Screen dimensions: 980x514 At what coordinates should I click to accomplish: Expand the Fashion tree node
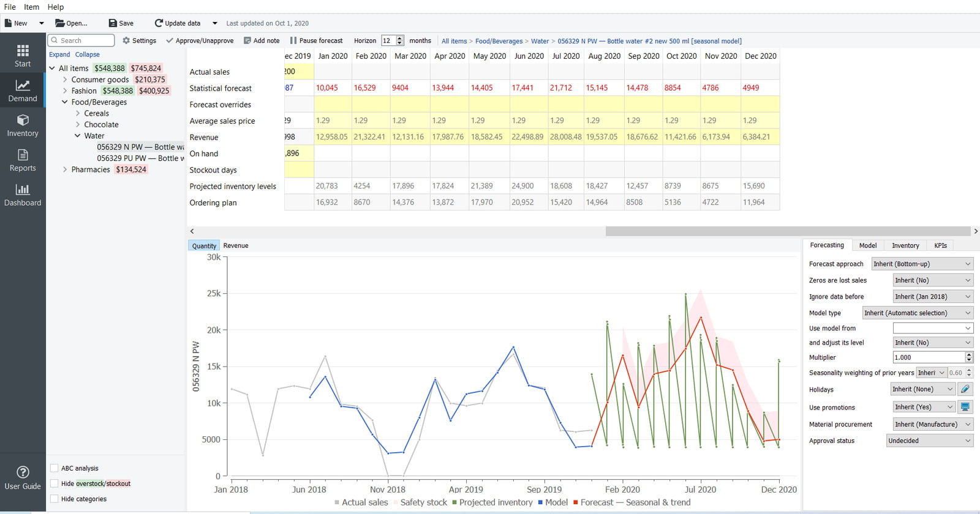click(65, 91)
